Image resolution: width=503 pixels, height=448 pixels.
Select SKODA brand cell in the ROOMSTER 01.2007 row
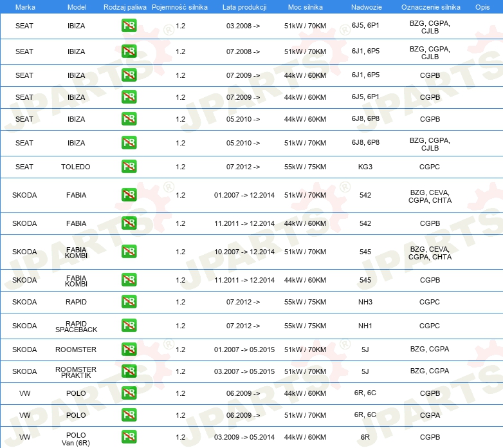pyautogui.click(x=24, y=350)
